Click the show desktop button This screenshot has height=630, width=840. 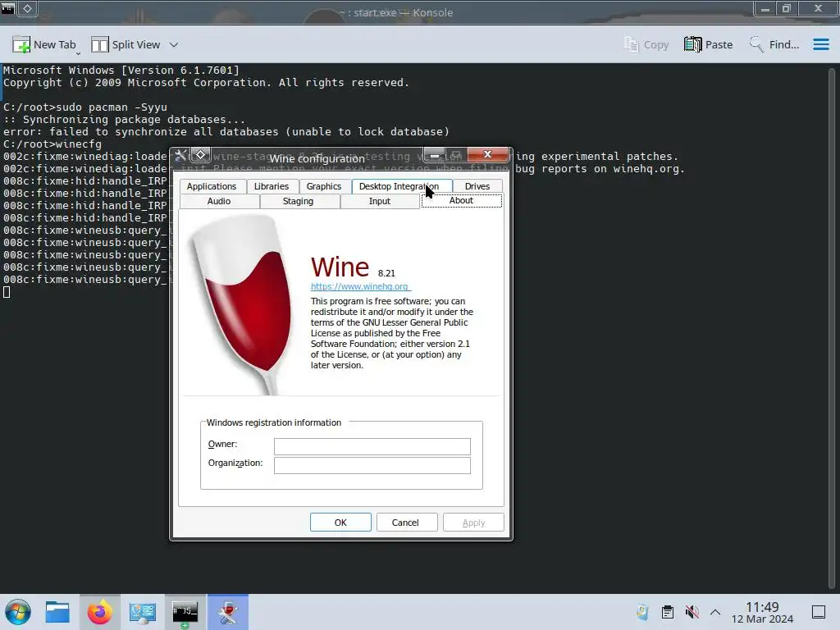click(819, 612)
